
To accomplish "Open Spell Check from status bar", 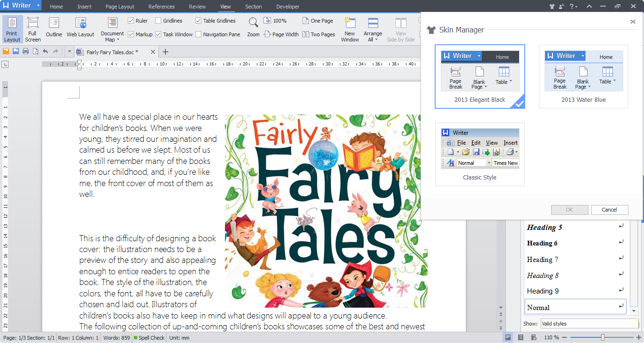I will click(149, 338).
